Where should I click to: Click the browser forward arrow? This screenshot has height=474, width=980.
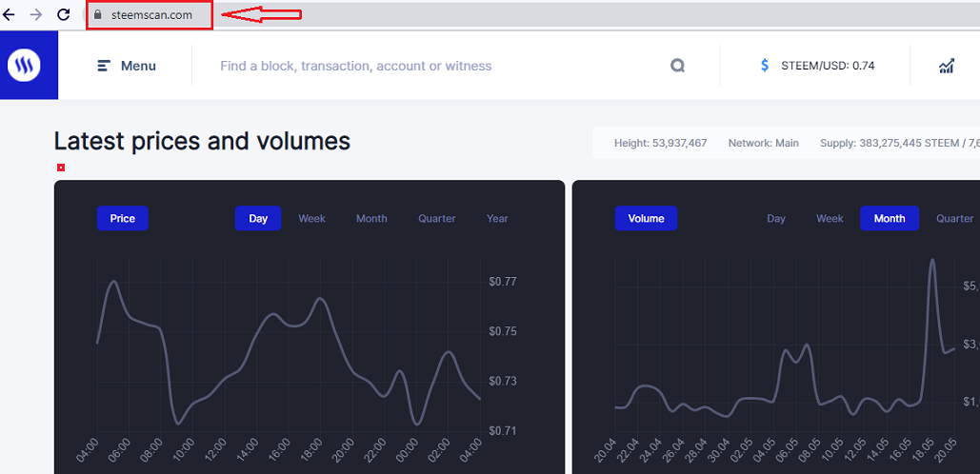(36, 14)
